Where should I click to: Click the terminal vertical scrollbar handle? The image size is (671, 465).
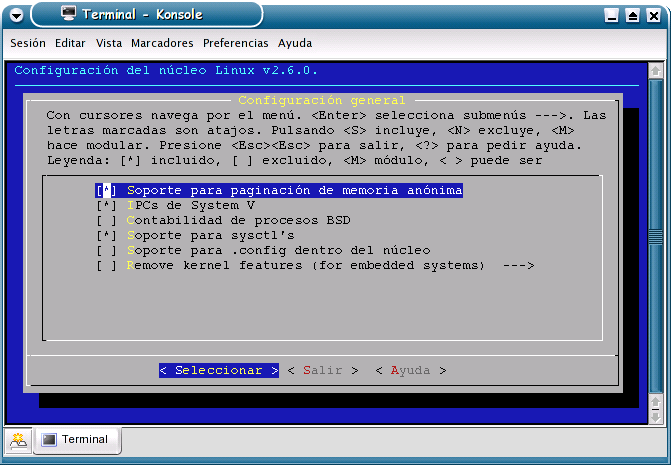point(655,236)
